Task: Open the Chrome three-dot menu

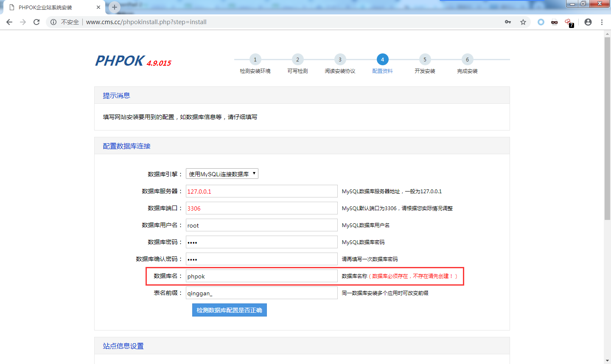Action: (602, 22)
